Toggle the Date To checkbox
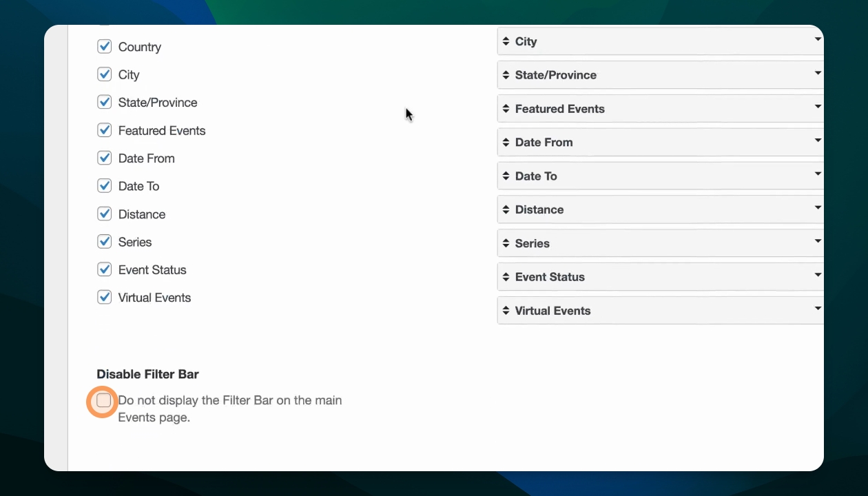868x496 pixels. point(105,186)
